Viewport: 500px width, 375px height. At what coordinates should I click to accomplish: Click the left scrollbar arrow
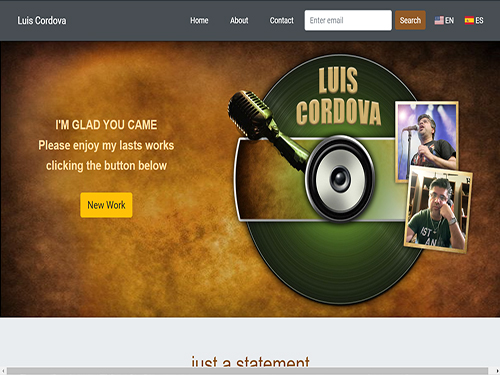pos(3,371)
